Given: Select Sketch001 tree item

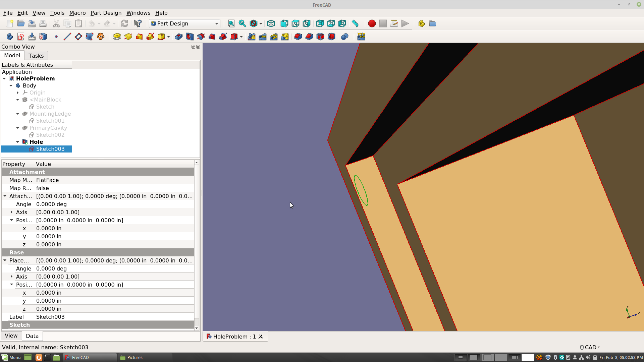Looking at the screenshot, I should click(x=50, y=121).
